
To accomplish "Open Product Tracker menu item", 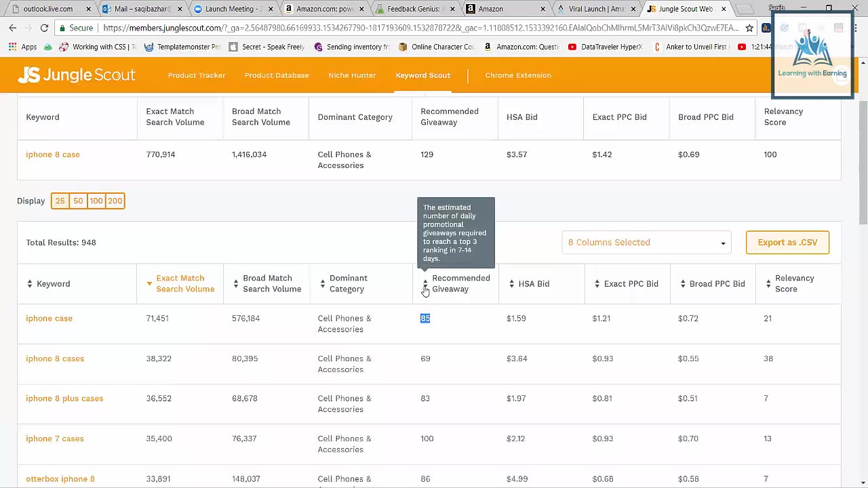I will (x=197, y=75).
